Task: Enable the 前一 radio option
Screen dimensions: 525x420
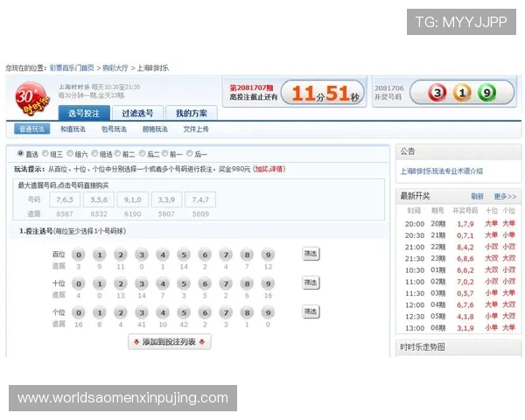Action: click(164, 153)
